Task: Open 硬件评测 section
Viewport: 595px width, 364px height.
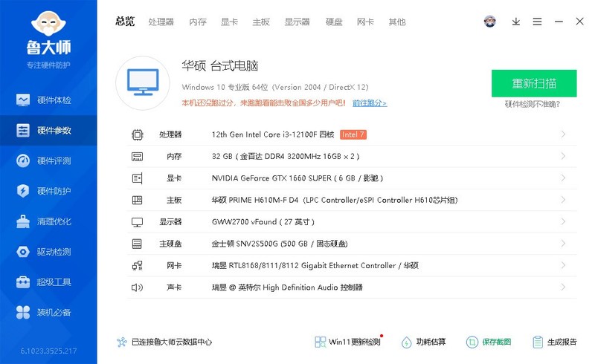Action: tap(48, 160)
